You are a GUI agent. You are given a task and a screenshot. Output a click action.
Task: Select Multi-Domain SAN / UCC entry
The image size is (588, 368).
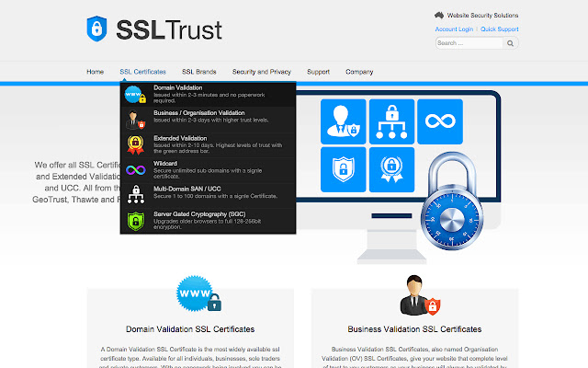point(209,195)
